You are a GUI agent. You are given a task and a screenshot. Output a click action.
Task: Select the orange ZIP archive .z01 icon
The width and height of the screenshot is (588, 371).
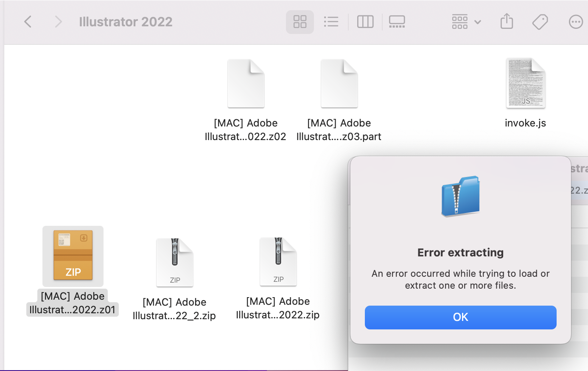pyautogui.click(x=73, y=256)
